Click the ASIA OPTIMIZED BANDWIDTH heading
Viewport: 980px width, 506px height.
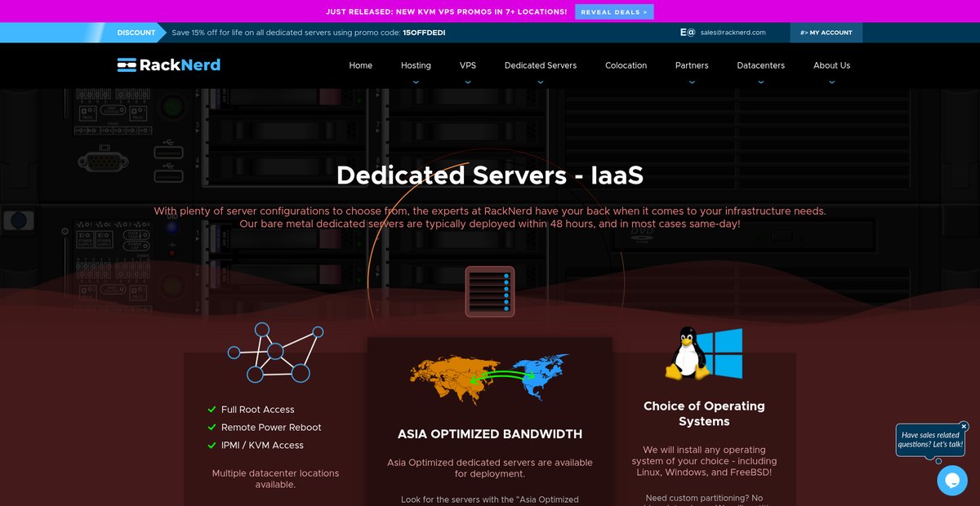(490, 434)
